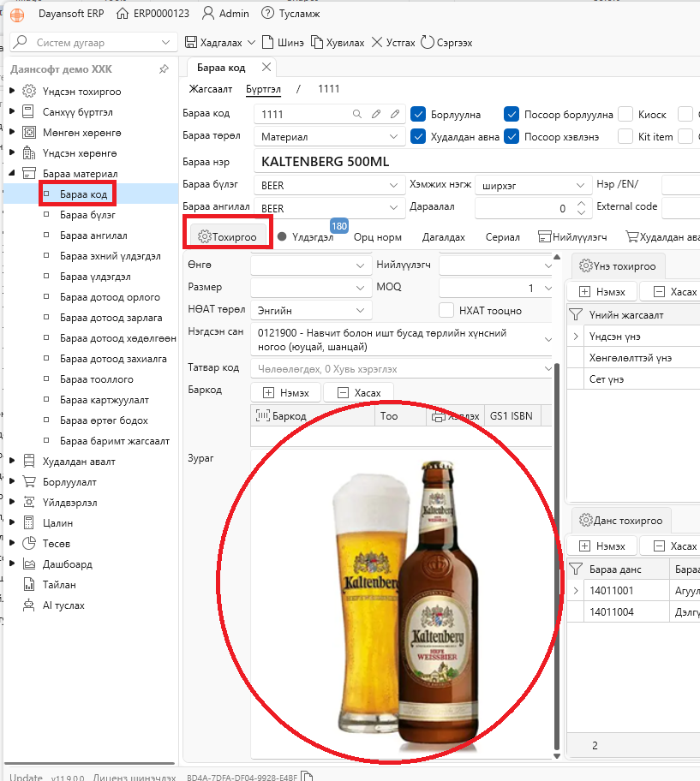This screenshot has width=700, height=781.
Task: Create a new record with Шинэ
Action: pyautogui.click(x=283, y=42)
